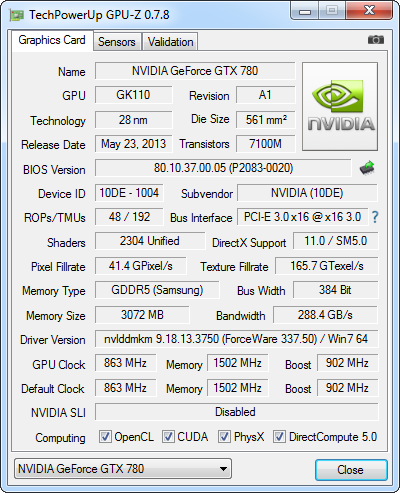Click the Default Clock row Boost 902 MHz field

(x=347, y=388)
